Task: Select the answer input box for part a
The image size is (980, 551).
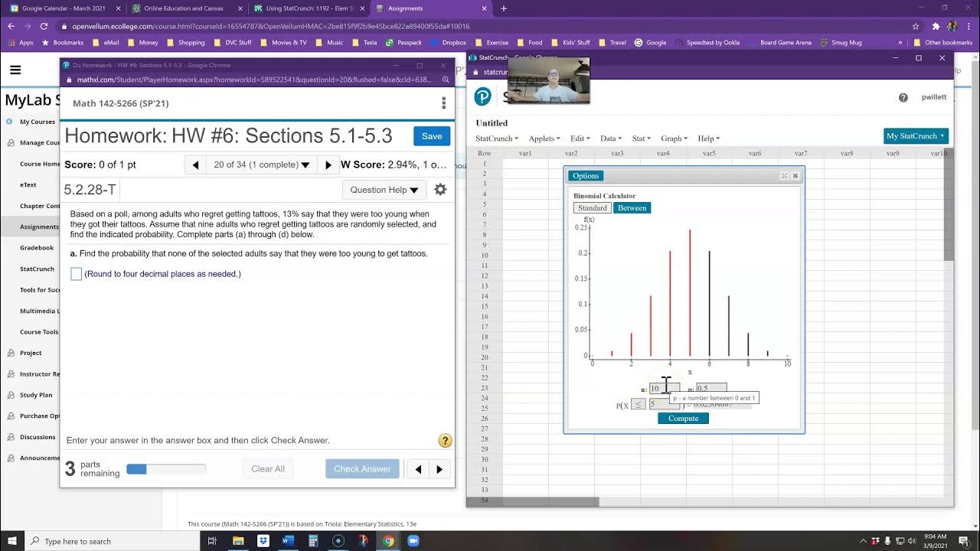Action: pos(76,274)
